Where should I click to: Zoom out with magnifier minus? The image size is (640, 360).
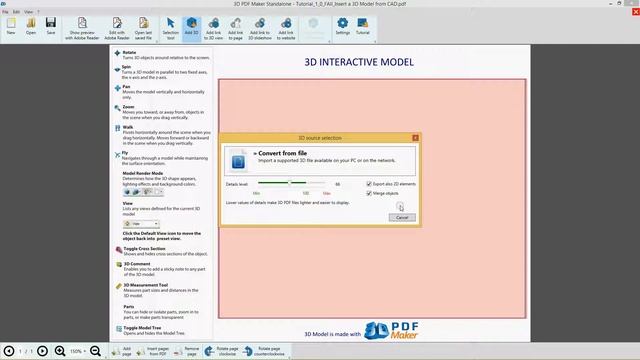tap(95, 351)
